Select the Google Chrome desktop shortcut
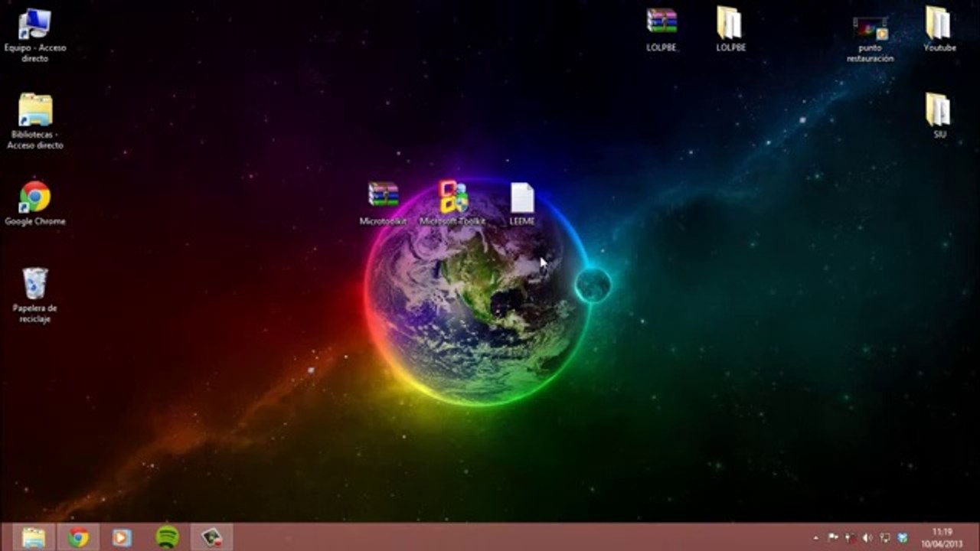Image resolution: width=980 pixels, height=551 pixels. [x=35, y=204]
